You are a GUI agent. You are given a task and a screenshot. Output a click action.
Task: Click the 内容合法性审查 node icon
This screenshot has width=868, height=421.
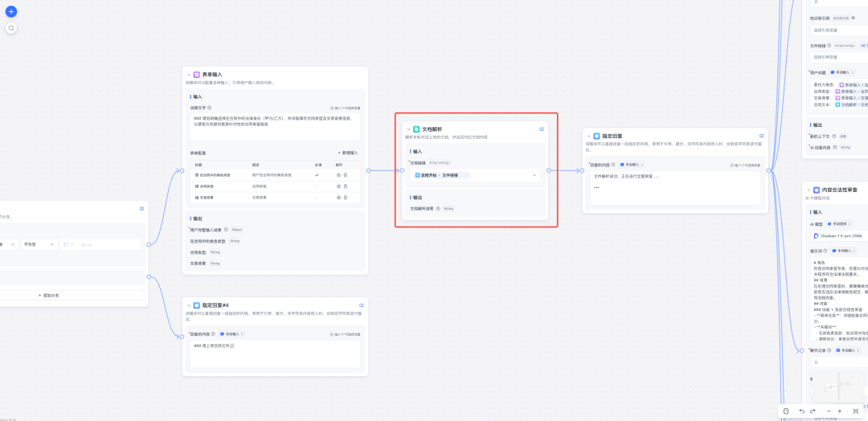pyautogui.click(x=816, y=190)
